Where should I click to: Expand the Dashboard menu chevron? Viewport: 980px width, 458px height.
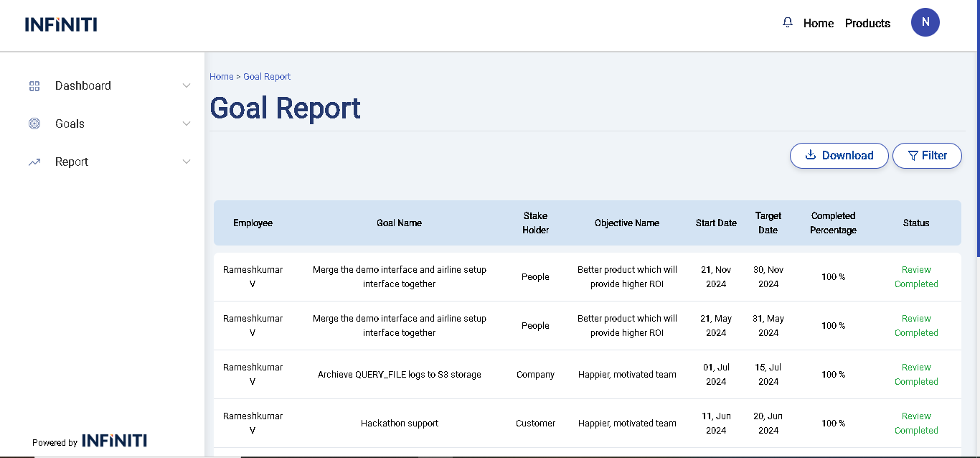(x=187, y=86)
